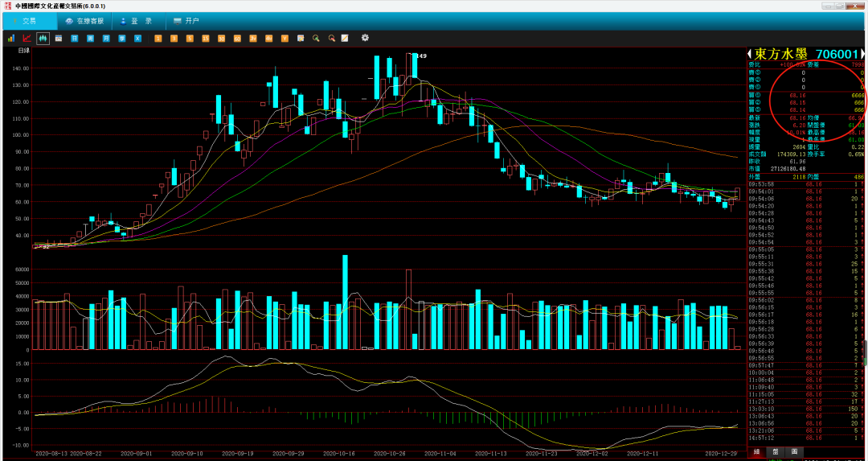Select the 1-minute period icon
This screenshot has height=461, width=868.
158,39
